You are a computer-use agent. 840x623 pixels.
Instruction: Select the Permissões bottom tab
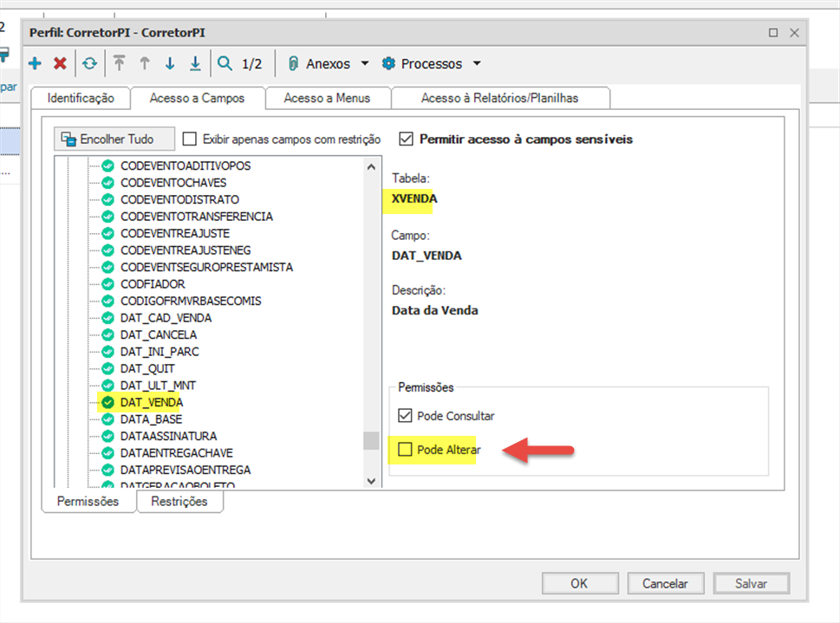point(88,502)
